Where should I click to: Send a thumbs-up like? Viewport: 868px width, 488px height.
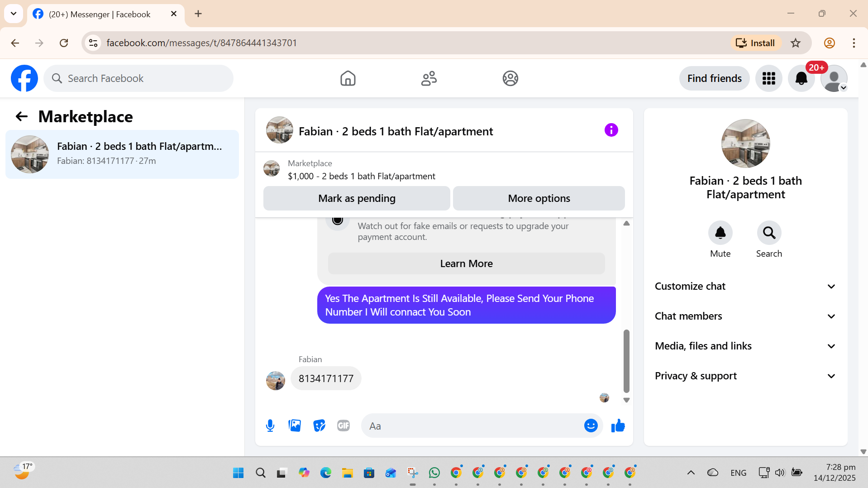click(618, 426)
